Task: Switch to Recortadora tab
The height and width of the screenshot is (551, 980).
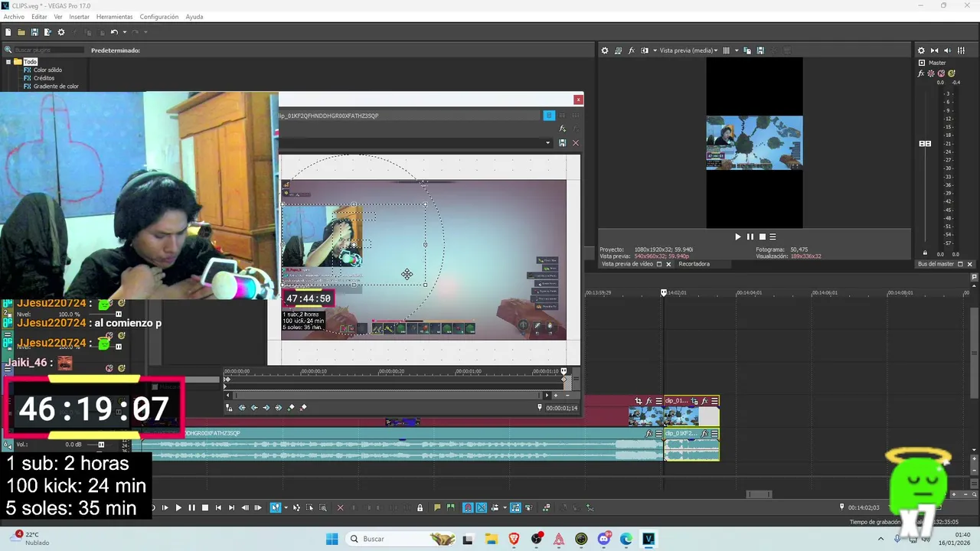Action: 694,264
